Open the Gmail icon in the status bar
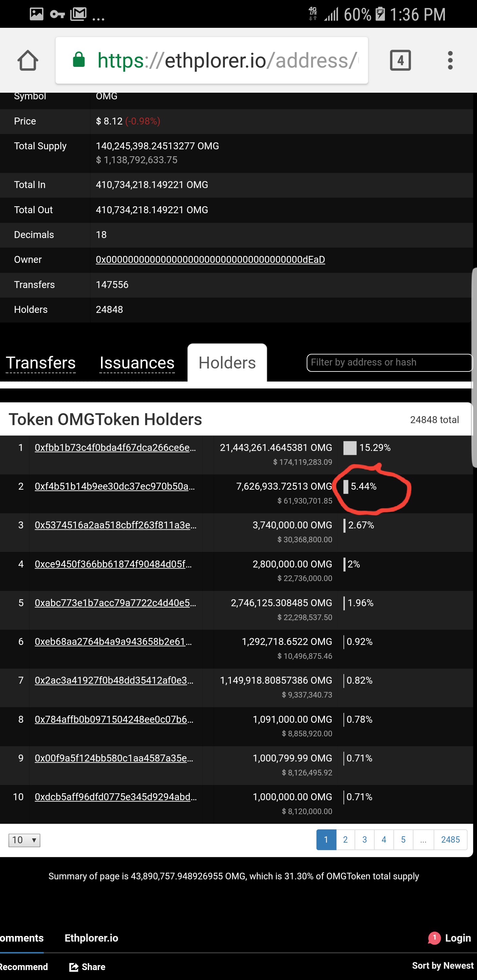The image size is (477, 980). click(79, 14)
